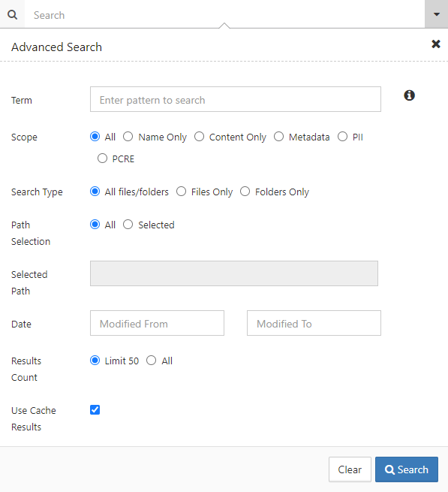Set Path Selection to Selected
This screenshot has width=448, height=492.
(x=128, y=225)
